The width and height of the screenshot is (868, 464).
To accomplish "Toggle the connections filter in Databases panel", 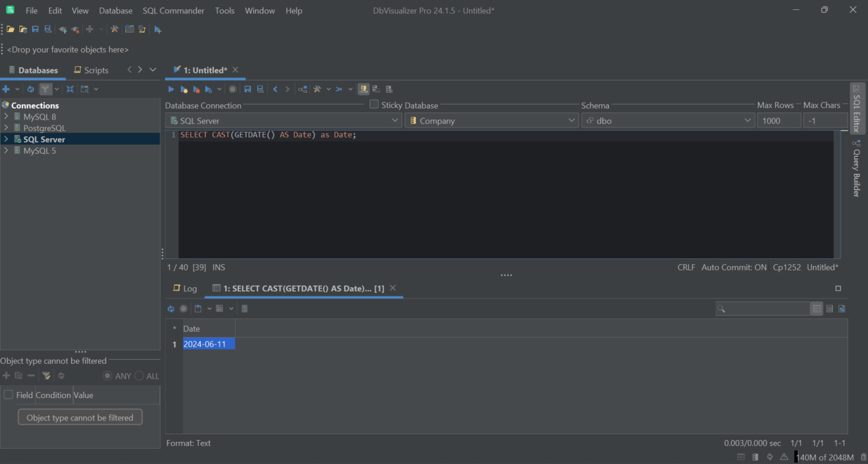I will point(45,89).
